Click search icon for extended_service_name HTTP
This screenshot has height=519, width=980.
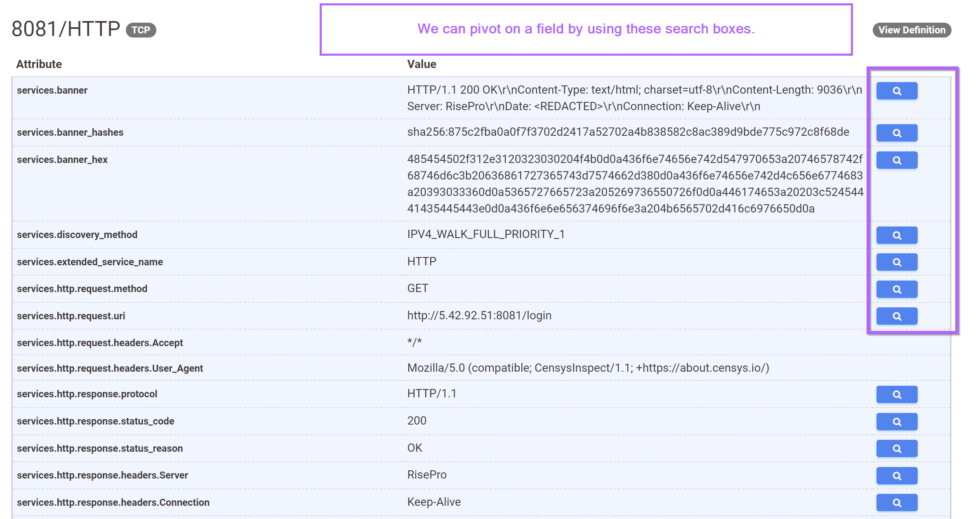(896, 262)
